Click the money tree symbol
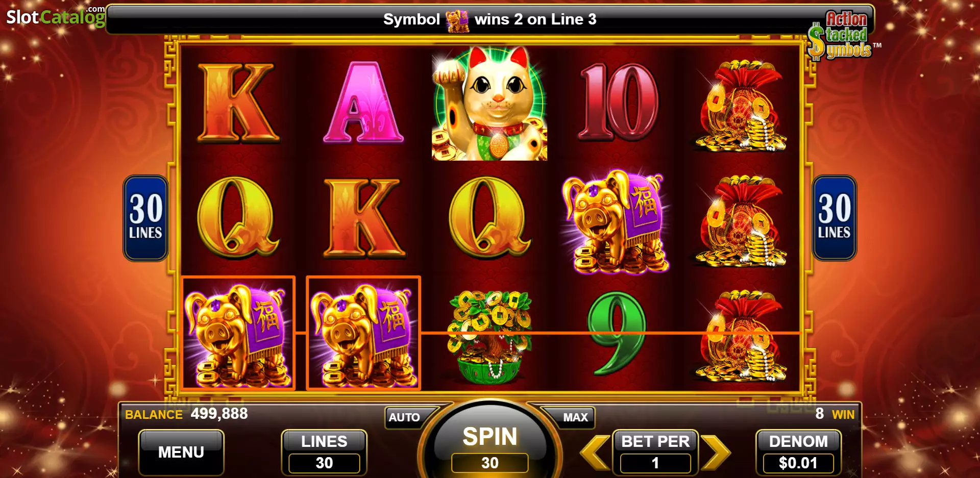The height and width of the screenshot is (478, 980). [489, 337]
